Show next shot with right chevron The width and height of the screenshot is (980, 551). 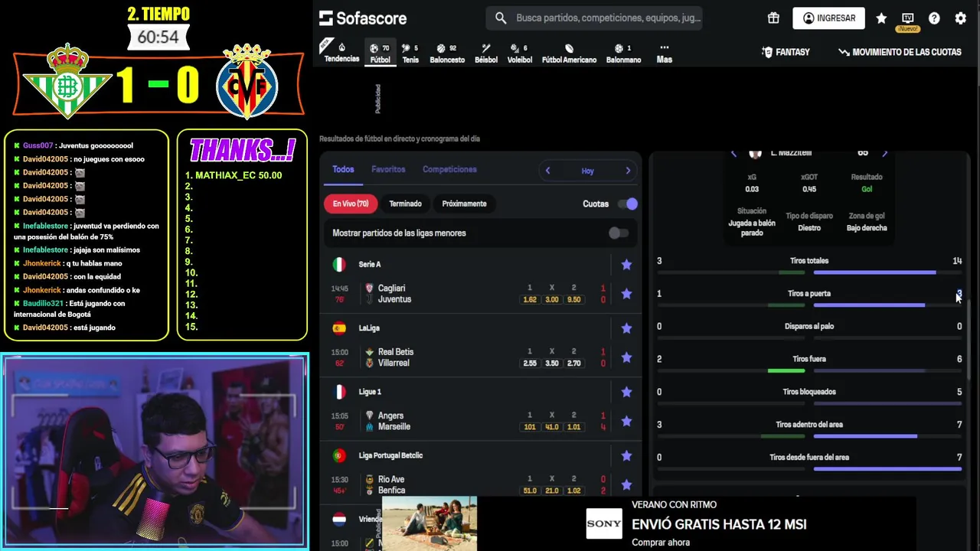[885, 154]
